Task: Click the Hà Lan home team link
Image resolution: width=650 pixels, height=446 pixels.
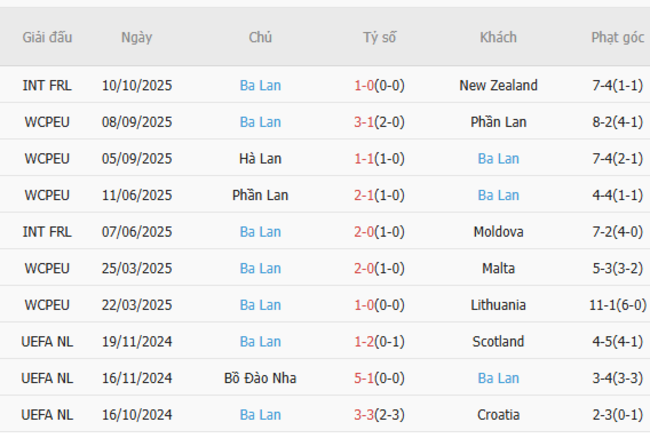Action: (x=260, y=158)
